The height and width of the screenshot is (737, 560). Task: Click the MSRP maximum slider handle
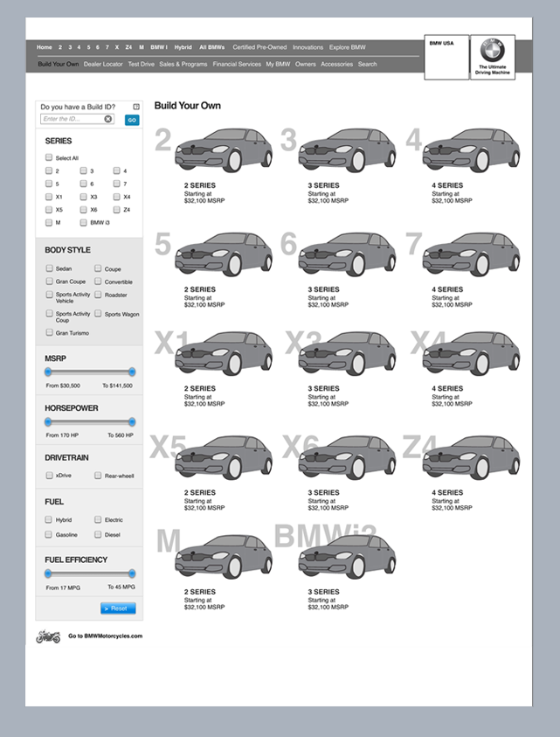132,372
